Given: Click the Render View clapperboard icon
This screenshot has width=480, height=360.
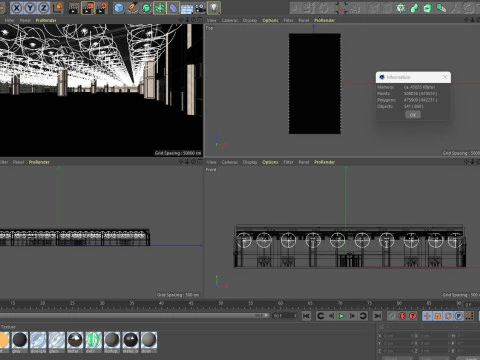Looking at the screenshot, I should click(74, 8).
